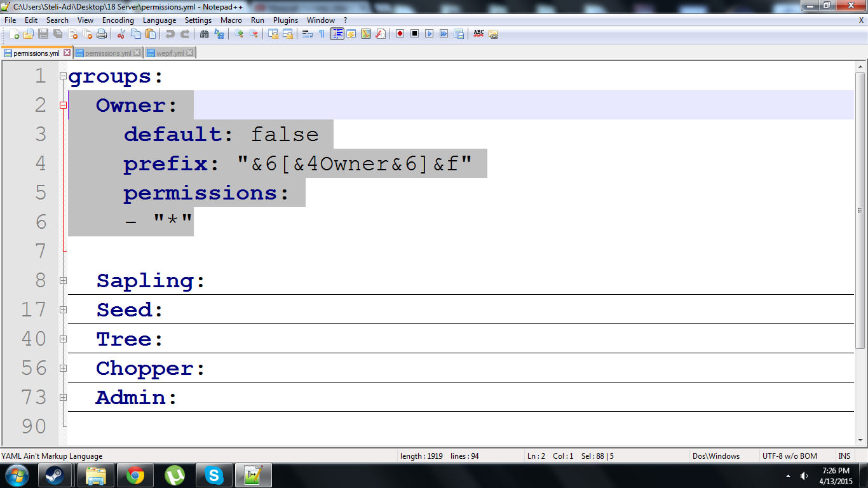Open the Encoding menu

[118, 20]
